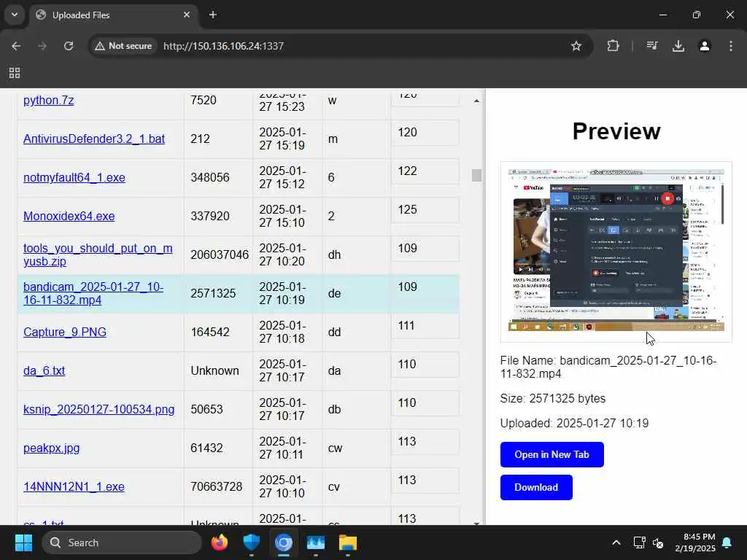This screenshot has width=747, height=560.
Task: Open the blue graph app in taskbar
Action: pos(315,542)
